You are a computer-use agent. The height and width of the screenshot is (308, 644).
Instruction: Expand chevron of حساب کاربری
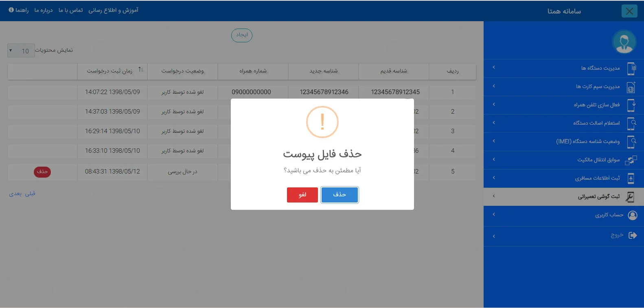pos(494,214)
